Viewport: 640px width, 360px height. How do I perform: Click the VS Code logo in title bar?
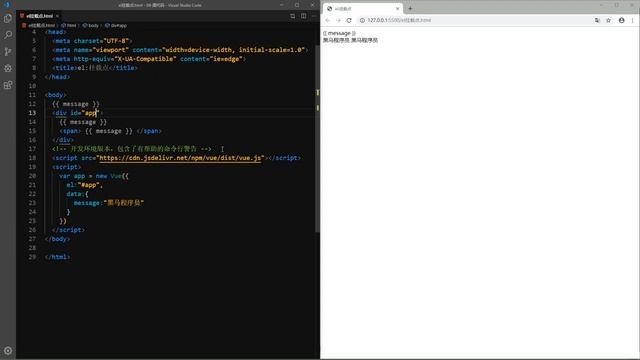point(7,5)
